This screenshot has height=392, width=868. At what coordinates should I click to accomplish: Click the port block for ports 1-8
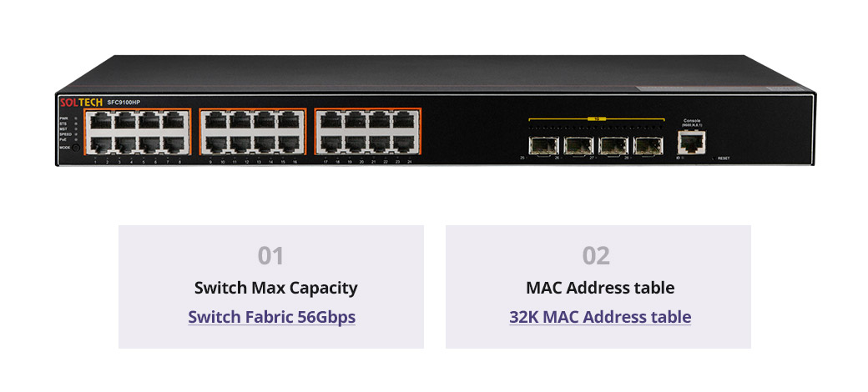click(x=137, y=132)
